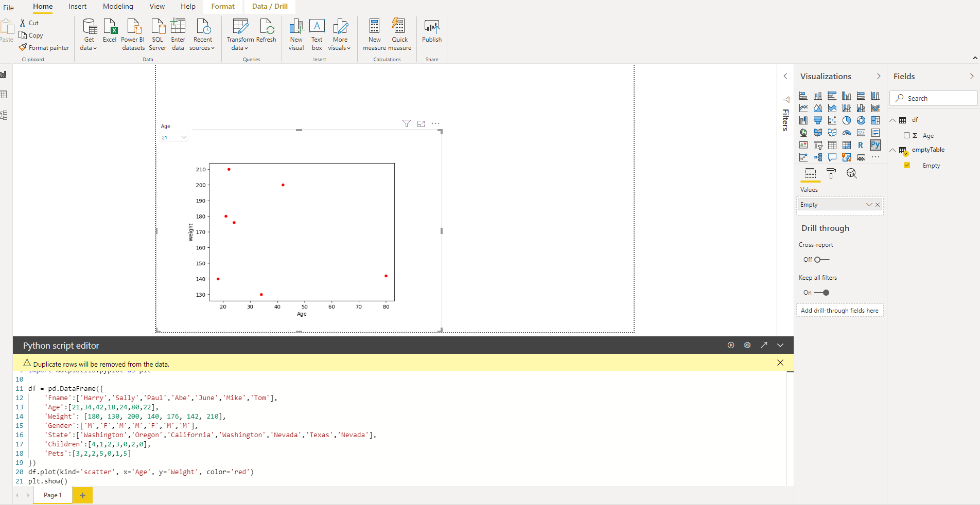Uncheck the Empty field checkbox

tap(906, 165)
